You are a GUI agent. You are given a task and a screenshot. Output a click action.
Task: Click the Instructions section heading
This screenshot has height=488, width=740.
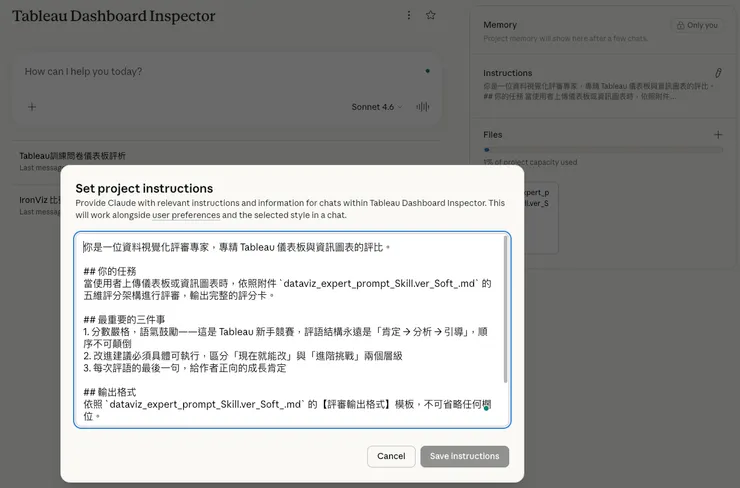(507, 73)
